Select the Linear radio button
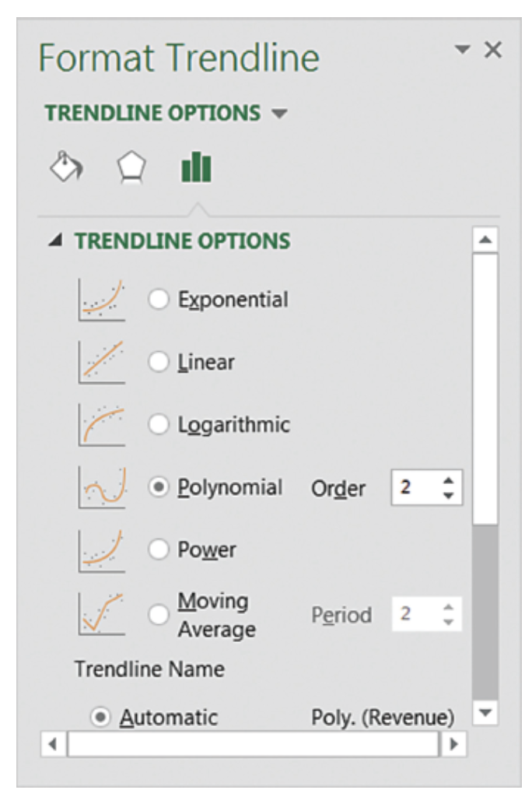This screenshot has width=532, height=797. (159, 362)
